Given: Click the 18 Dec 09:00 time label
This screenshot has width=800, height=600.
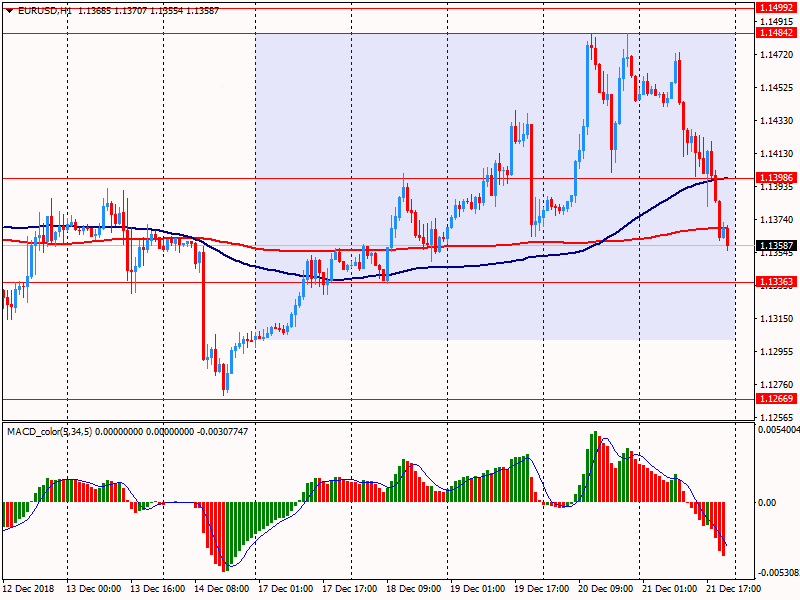Looking at the screenshot, I should tap(413, 589).
